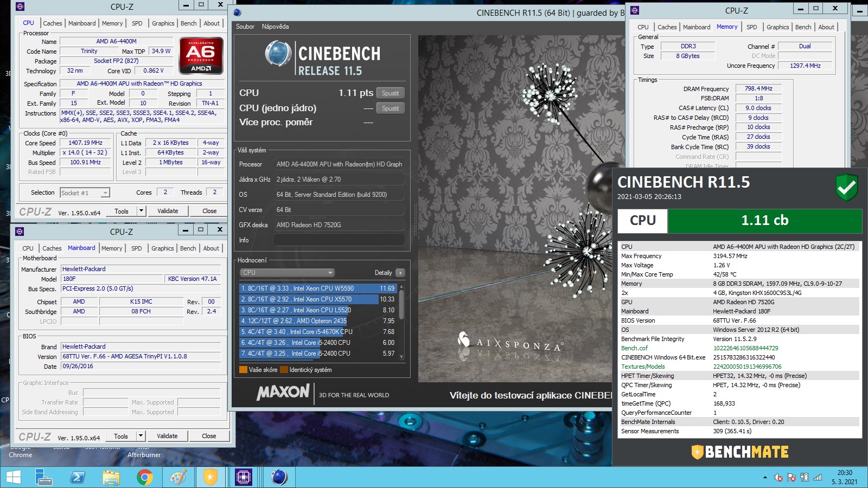Open Google Chrome from the taskbar
Image resolution: width=868 pixels, height=488 pixels.
144,477
